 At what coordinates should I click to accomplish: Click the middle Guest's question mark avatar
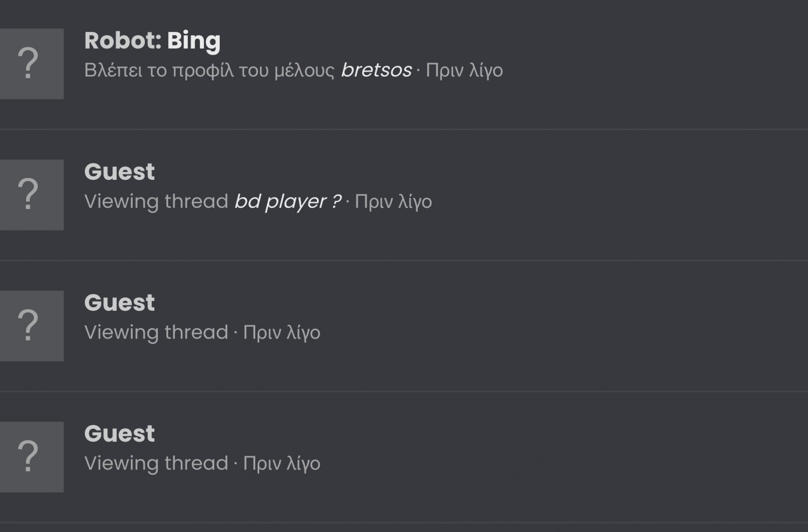click(32, 326)
